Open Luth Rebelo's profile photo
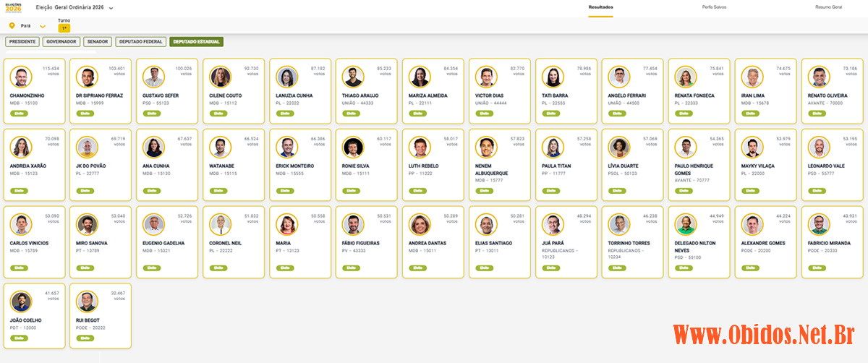The width and height of the screenshot is (868, 363). tap(420, 147)
